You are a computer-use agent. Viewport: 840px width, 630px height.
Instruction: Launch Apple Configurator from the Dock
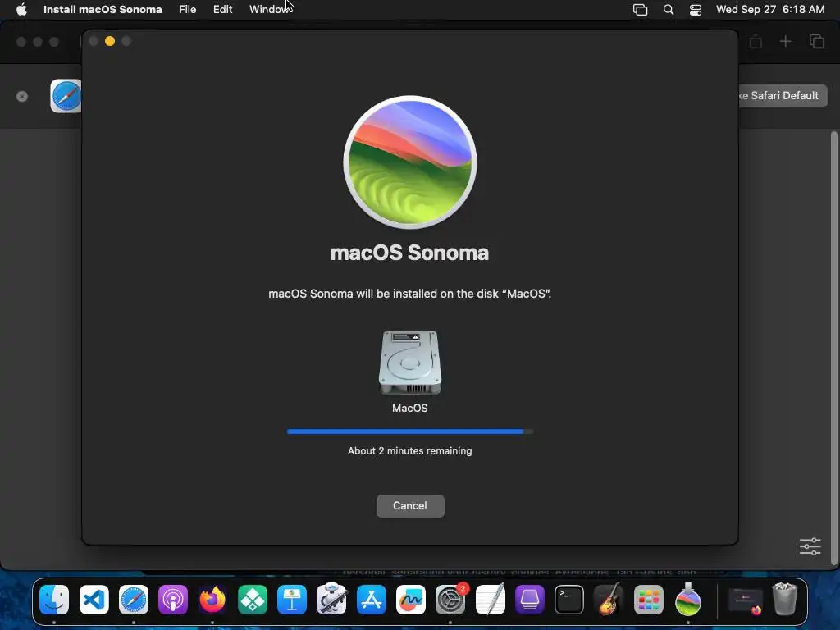coord(530,600)
